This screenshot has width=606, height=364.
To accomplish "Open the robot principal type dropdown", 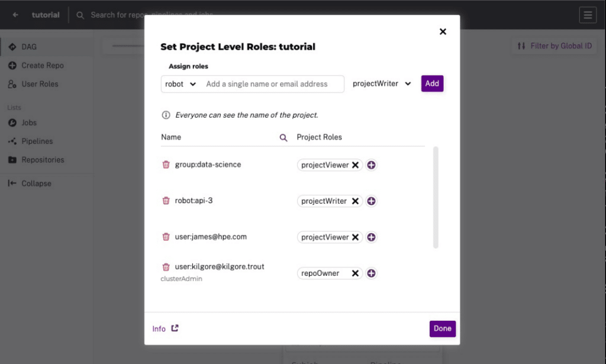I will click(180, 84).
